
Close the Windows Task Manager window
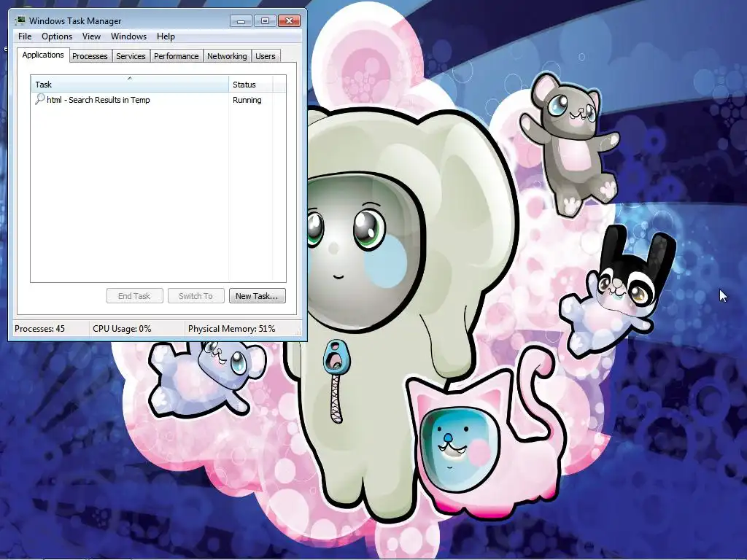click(289, 21)
